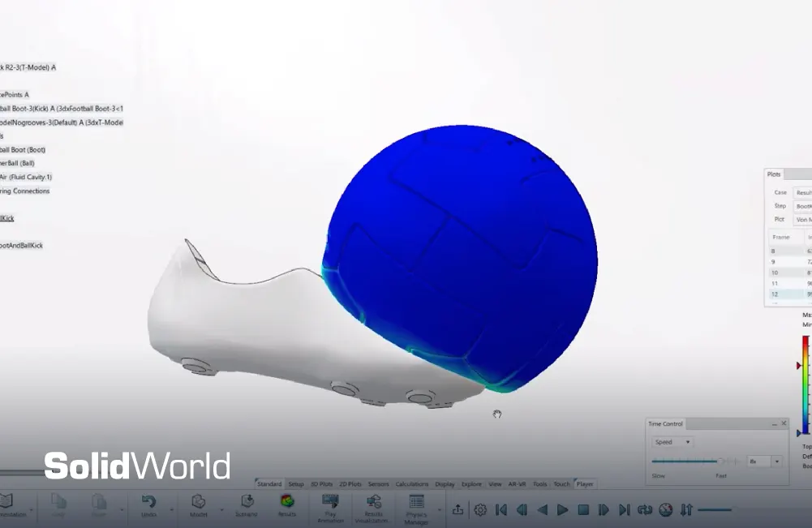Screen dimensions: 812x528
Task: Click the player timeline slider bar
Action: coord(715,510)
